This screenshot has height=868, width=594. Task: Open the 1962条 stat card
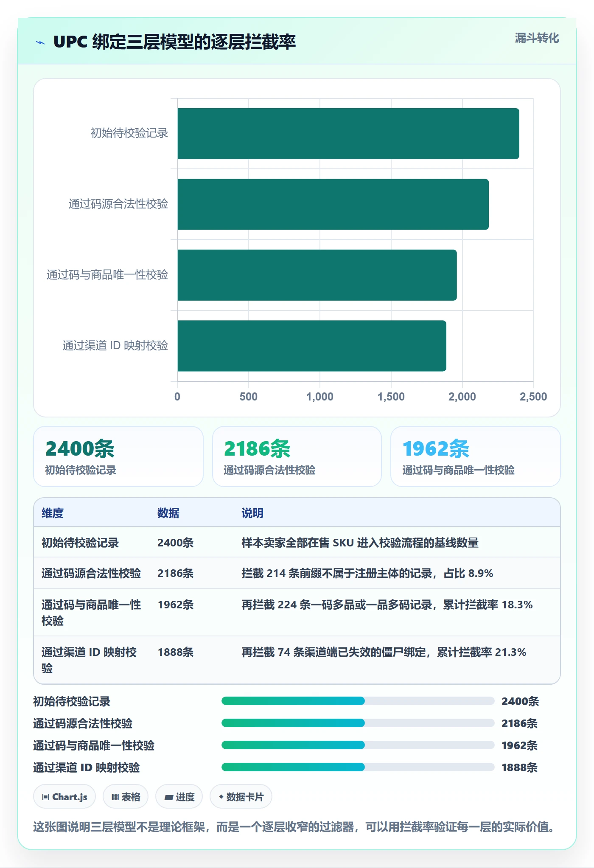point(476,456)
